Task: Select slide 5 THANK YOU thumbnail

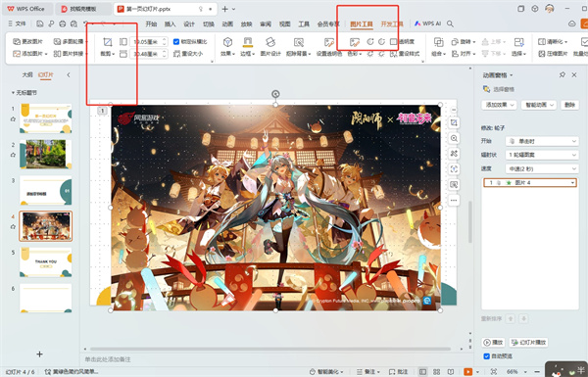Action: [x=46, y=262]
